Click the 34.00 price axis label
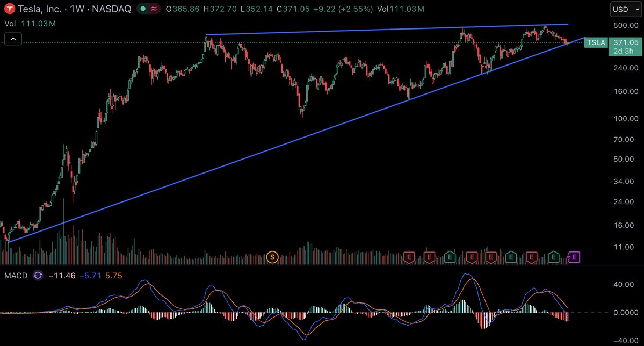The image size is (644, 346). (x=624, y=182)
